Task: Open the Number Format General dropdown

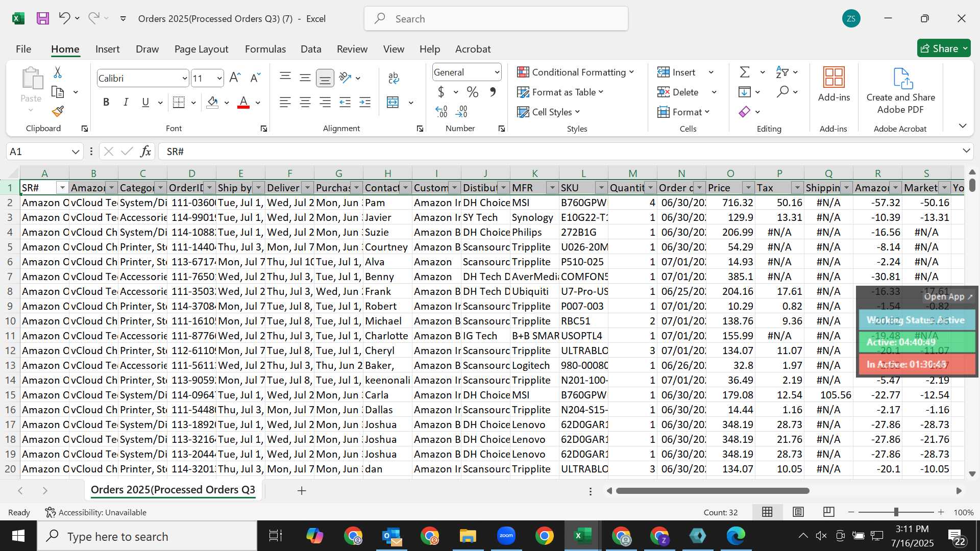Action: click(x=496, y=72)
